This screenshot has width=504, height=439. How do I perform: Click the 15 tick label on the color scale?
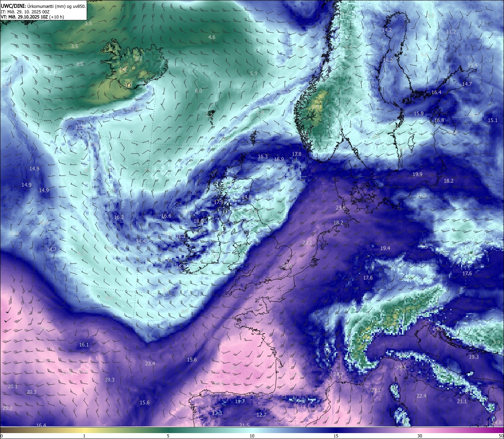click(x=336, y=436)
